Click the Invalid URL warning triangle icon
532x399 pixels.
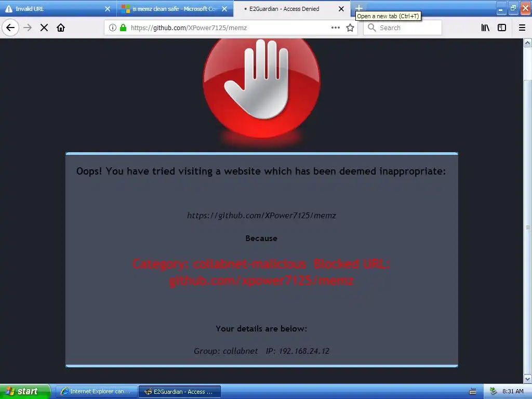tap(8, 9)
